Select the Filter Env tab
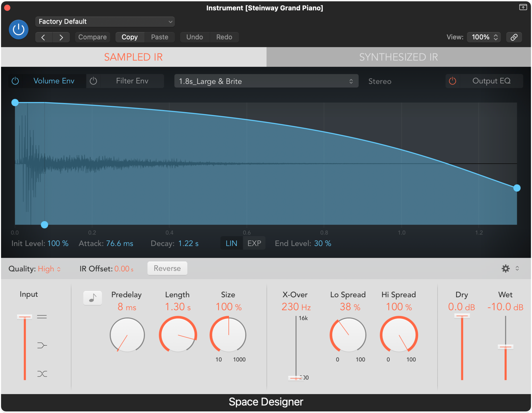532x413 pixels. click(132, 81)
